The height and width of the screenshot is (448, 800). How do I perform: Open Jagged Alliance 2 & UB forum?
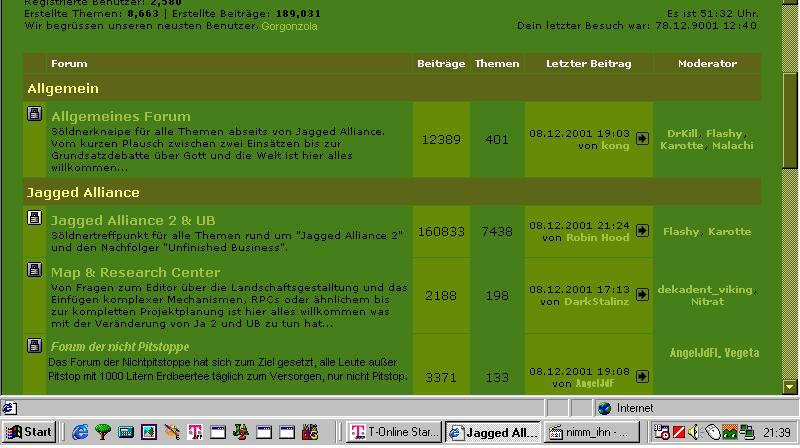click(x=133, y=220)
